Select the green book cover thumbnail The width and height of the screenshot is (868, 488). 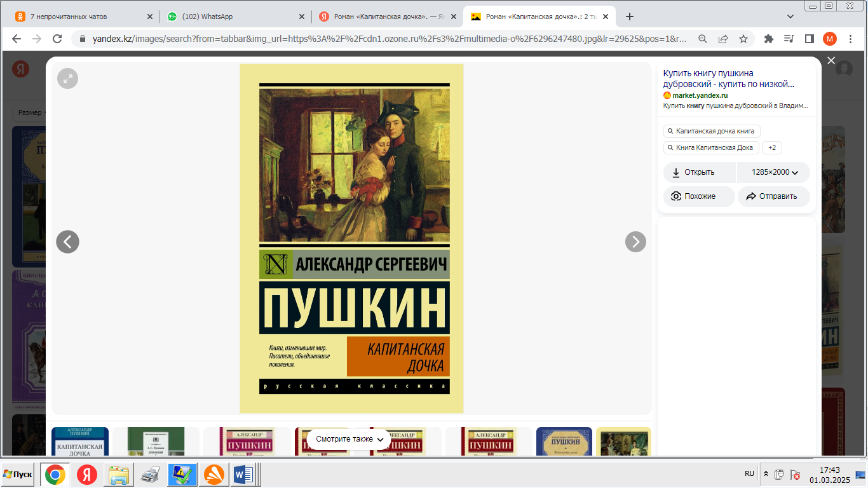pos(156,441)
